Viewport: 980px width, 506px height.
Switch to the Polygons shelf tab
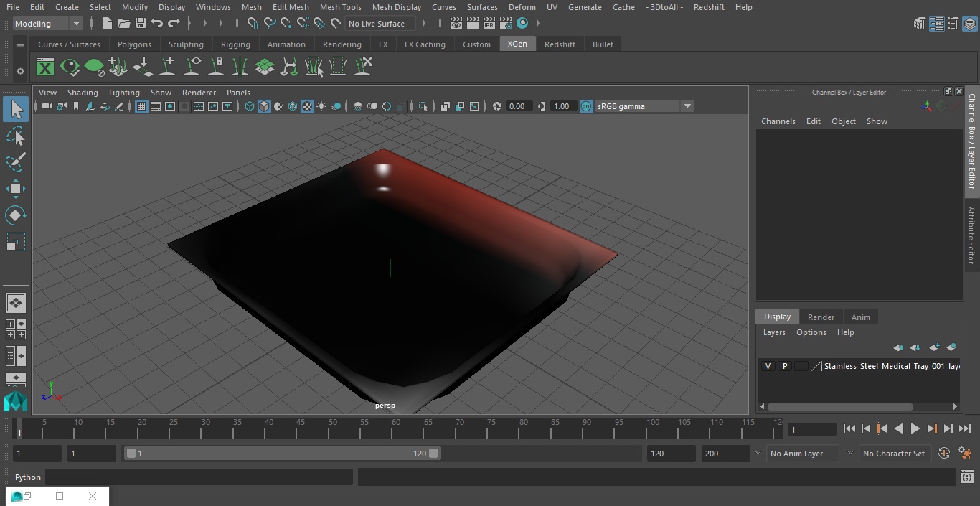[x=134, y=44]
